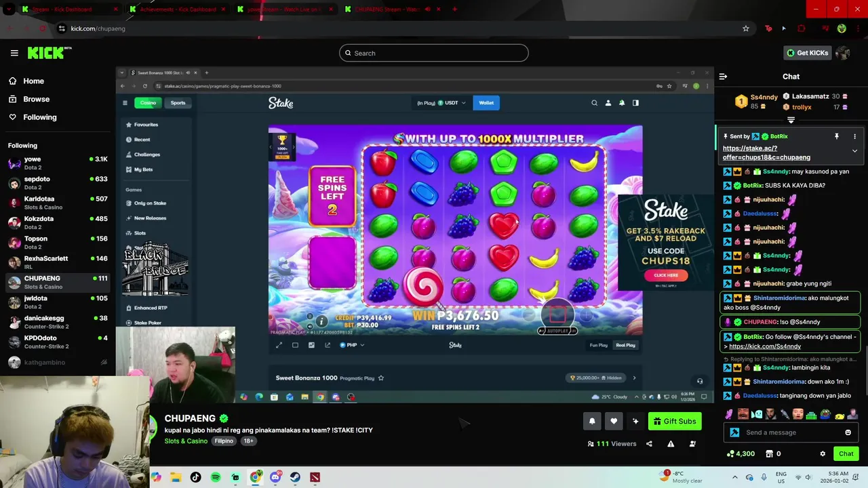Open RexhaScarlett channel in following list
Viewport: 868px width, 488px height.
pyautogui.click(x=58, y=262)
